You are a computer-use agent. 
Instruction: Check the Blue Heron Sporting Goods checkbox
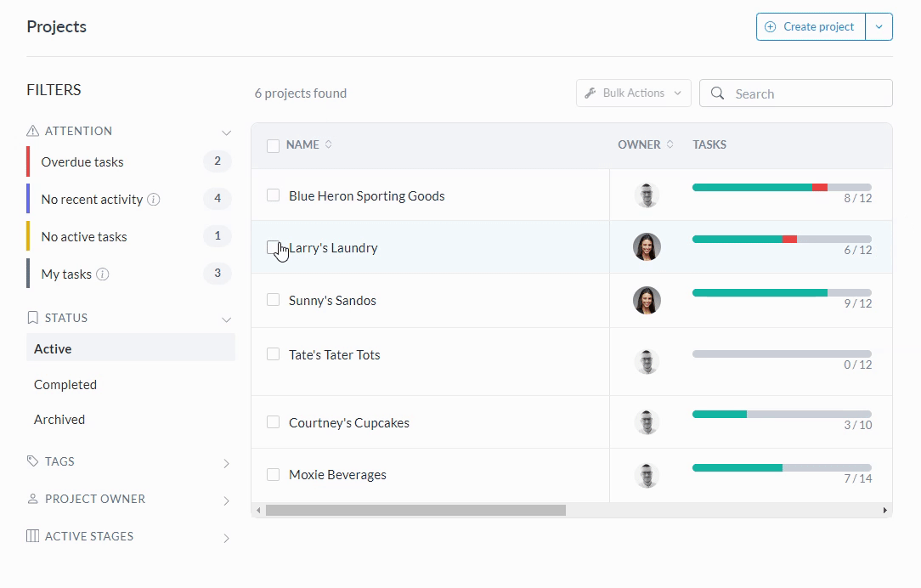click(x=274, y=195)
